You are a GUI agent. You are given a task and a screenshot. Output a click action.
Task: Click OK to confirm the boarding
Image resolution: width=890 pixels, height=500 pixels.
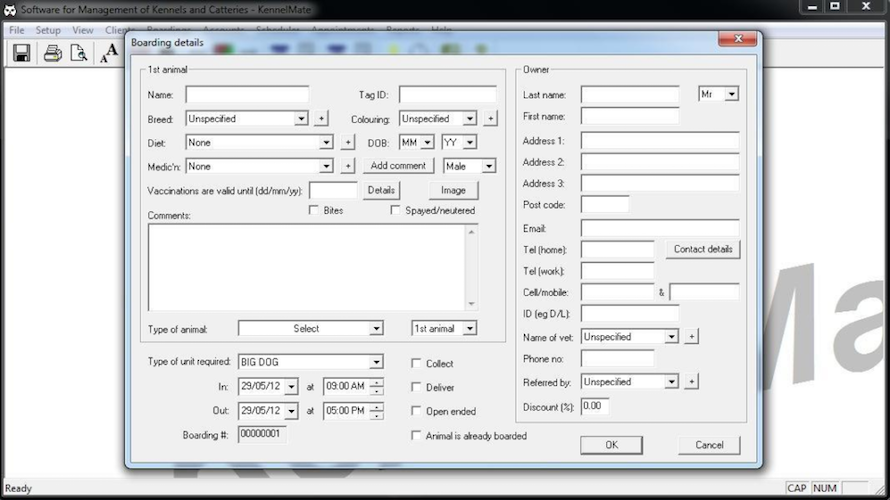click(611, 445)
